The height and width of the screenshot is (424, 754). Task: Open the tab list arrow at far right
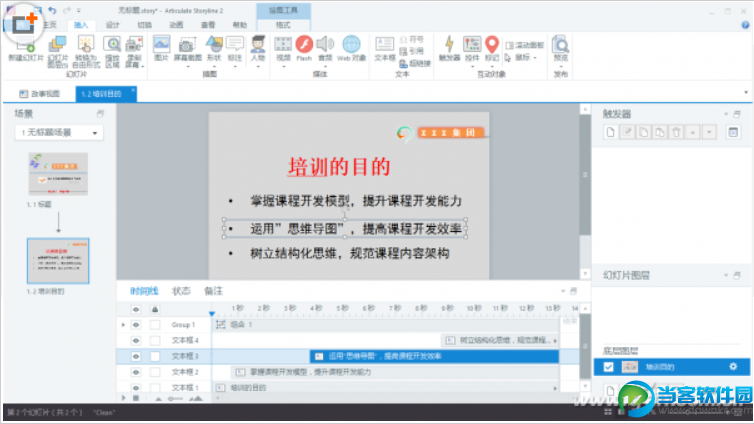pos(746,92)
